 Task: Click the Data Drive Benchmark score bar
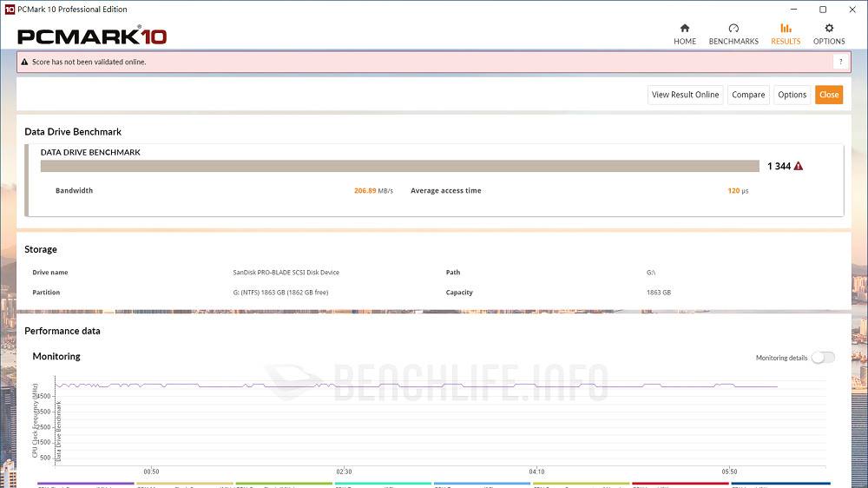coord(399,166)
